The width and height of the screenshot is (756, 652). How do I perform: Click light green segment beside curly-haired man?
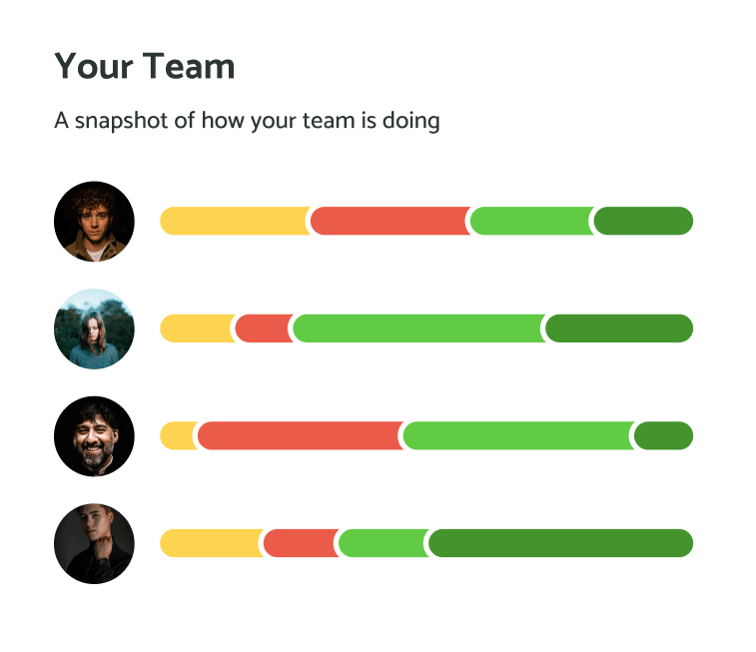pos(530,221)
